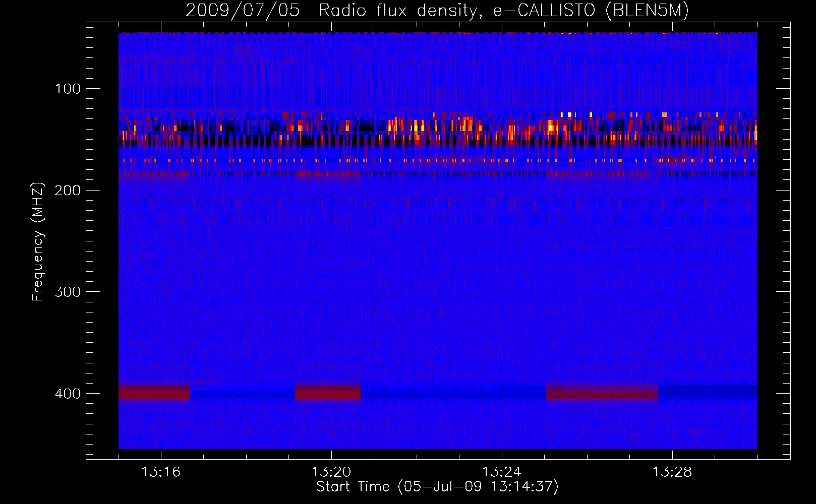Click the 13:24 time tick label
The height and width of the screenshot is (504, 816).
coord(502,472)
